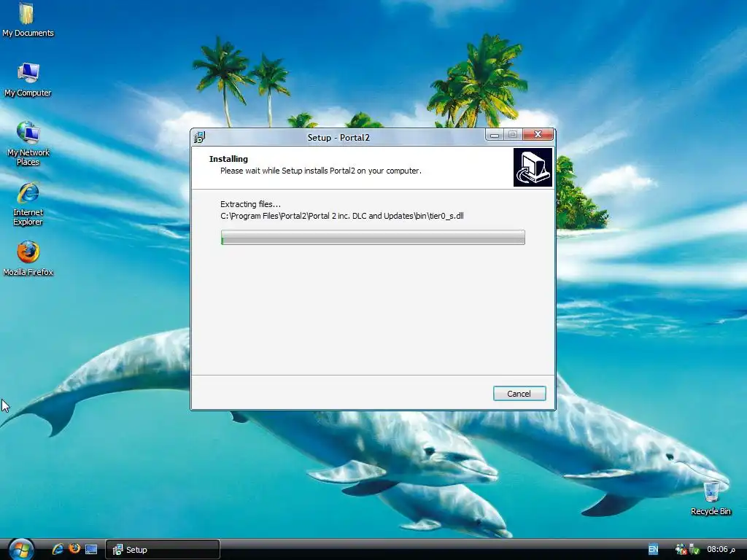Click Show Desktop quick launch icon
747x560 pixels.
pos(91,549)
